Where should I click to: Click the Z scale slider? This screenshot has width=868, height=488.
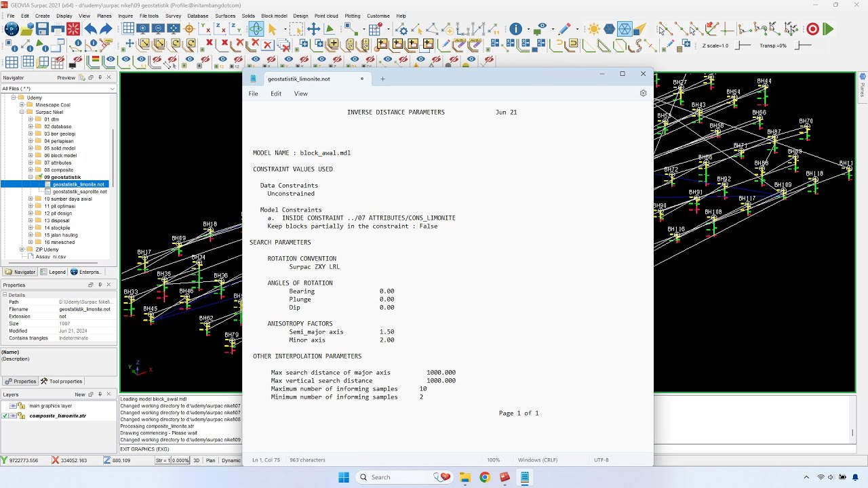743,45
